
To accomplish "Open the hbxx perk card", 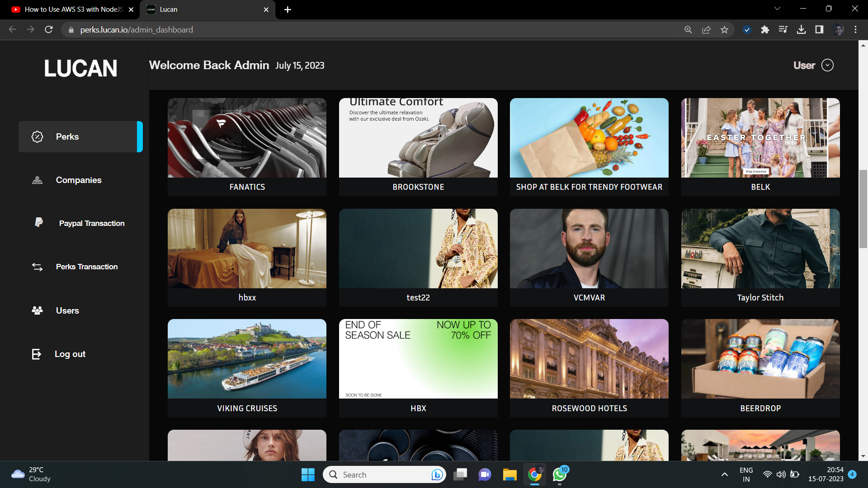I will pyautogui.click(x=247, y=258).
